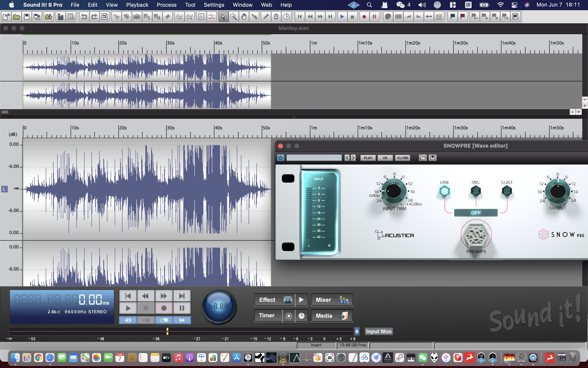Click the Effect preview play arrow
588x368 pixels.
[301, 300]
